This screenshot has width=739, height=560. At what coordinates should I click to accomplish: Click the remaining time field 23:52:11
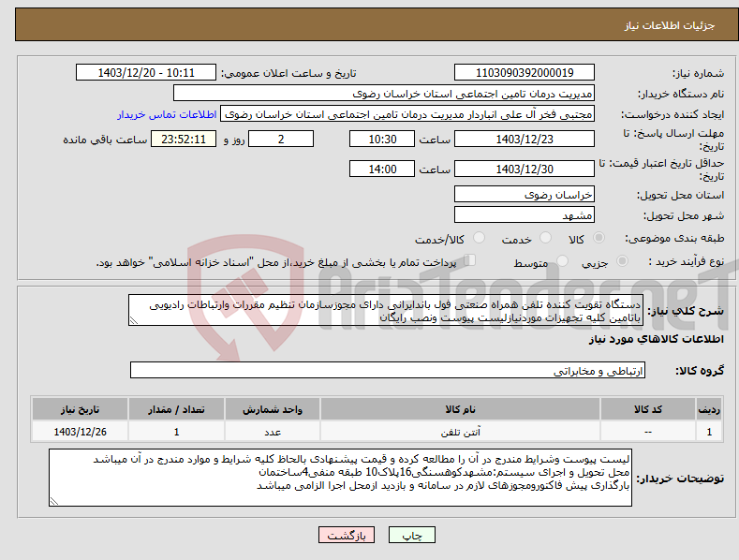[x=184, y=139]
